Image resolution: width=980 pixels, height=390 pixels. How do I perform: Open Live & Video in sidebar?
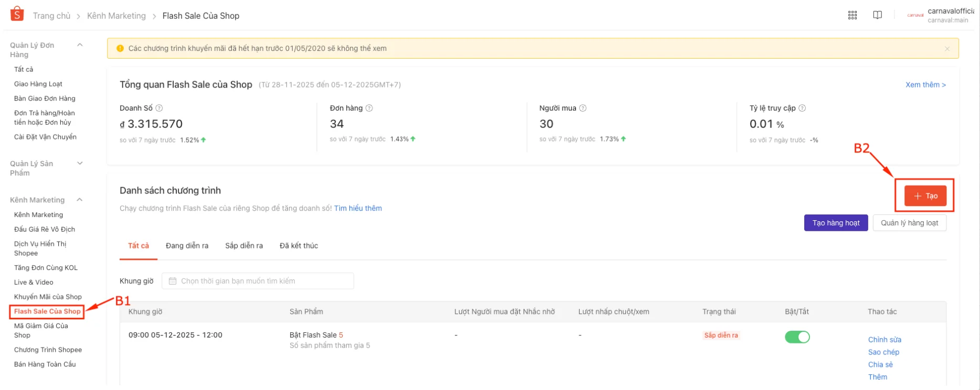[x=34, y=282]
